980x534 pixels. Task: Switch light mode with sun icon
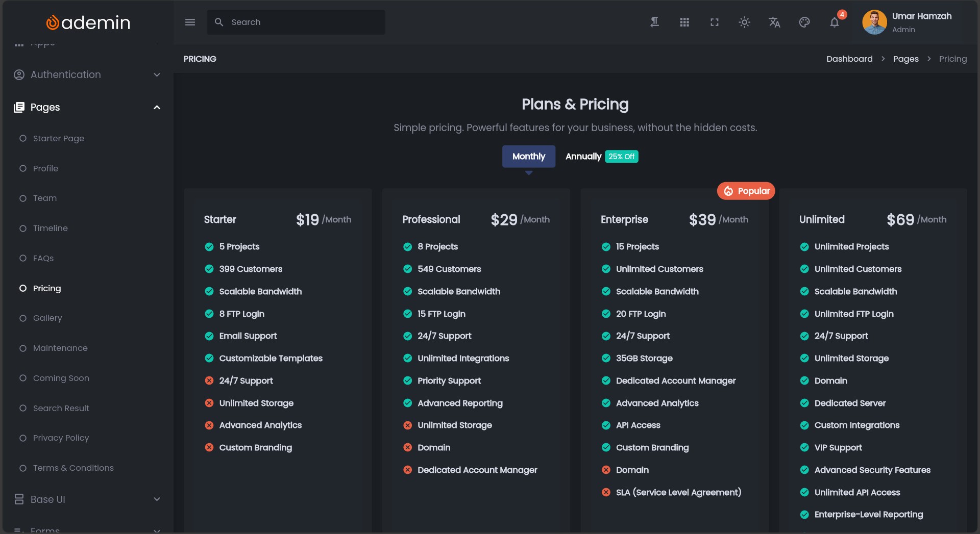744,22
